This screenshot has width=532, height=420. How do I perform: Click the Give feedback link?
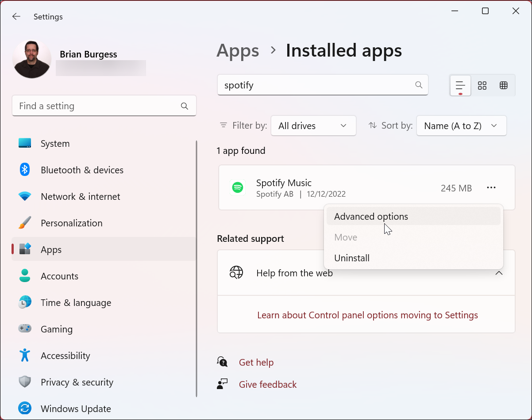point(268,385)
